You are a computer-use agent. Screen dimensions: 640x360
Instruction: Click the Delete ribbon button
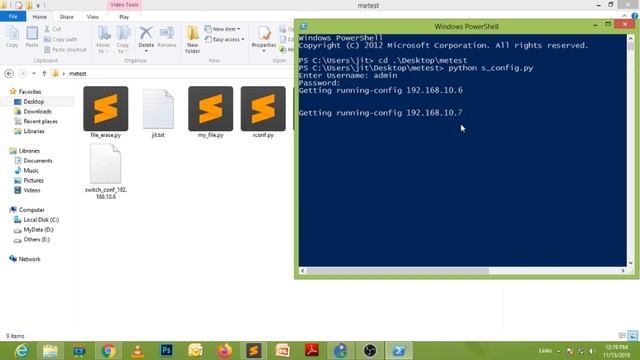[146, 39]
